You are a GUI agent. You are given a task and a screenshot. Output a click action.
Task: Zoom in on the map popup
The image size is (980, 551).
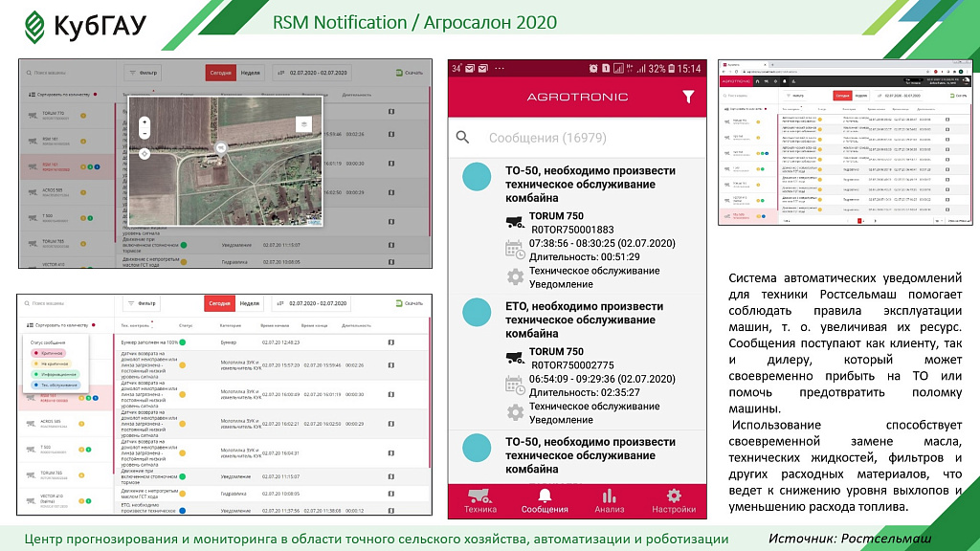point(145,121)
